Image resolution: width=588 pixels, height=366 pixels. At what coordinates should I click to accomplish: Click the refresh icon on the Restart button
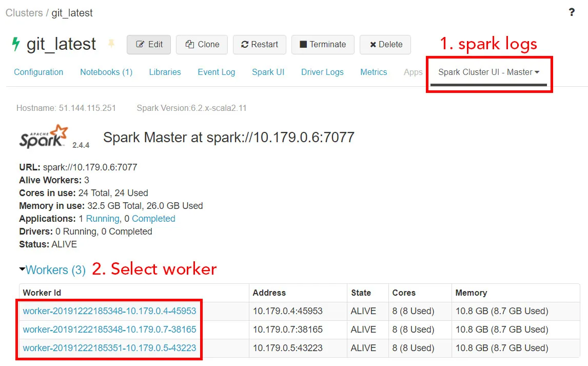245,45
